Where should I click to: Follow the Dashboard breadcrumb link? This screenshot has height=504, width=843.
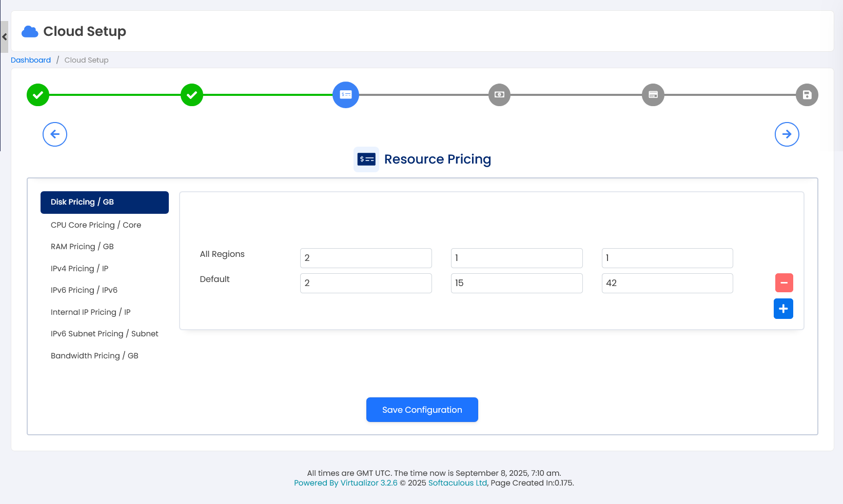coord(31,60)
